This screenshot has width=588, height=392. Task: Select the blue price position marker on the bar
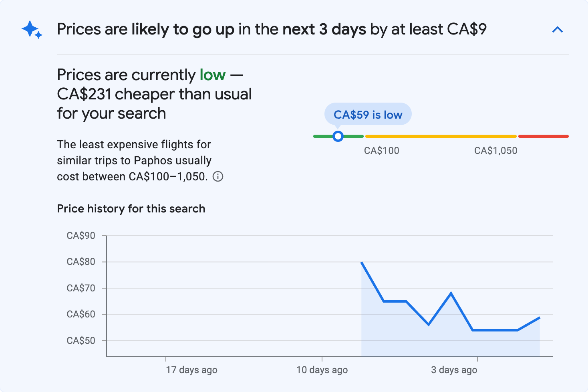338,136
